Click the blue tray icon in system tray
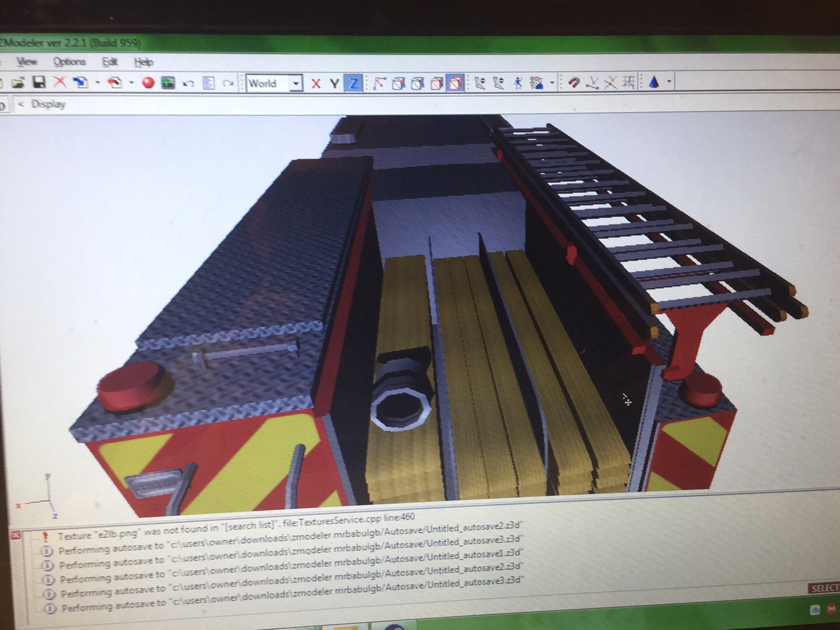This screenshot has height=630, width=840. [x=815, y=610]
